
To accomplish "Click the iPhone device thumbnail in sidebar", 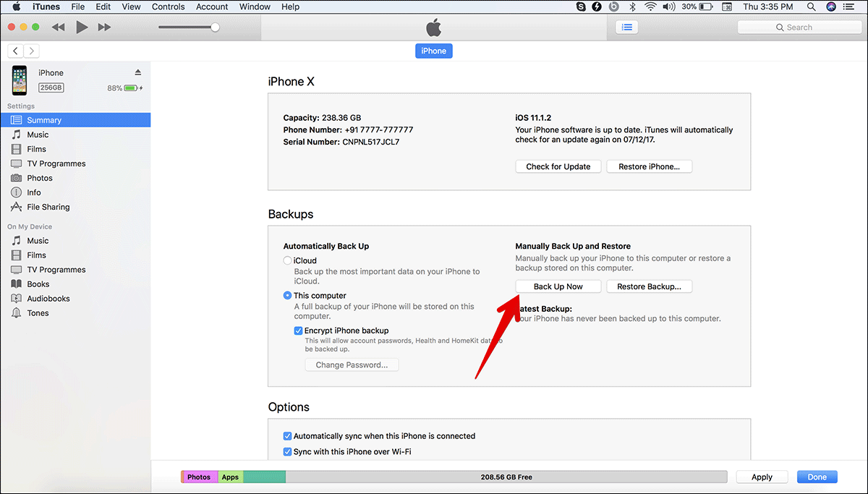I will tap(20, 80).
